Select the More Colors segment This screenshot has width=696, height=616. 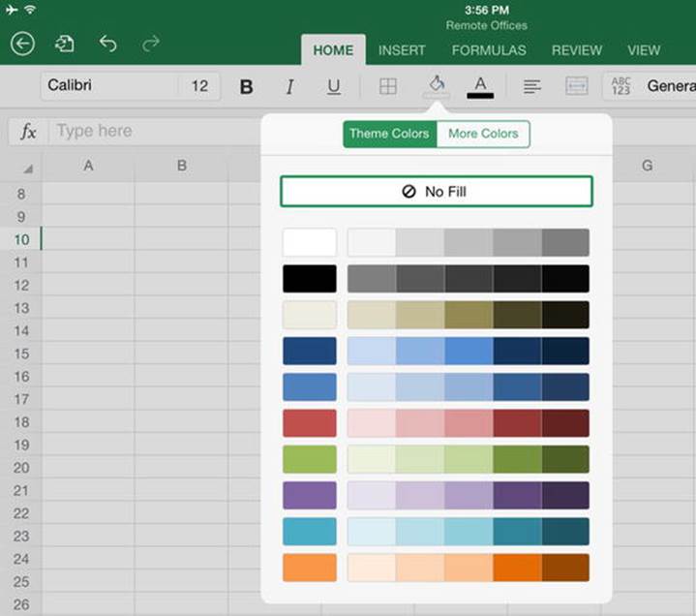tap(483, 134)
